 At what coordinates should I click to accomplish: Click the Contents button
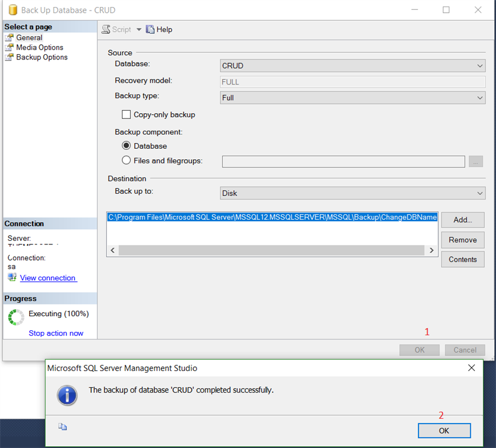(x=463, y=259)
